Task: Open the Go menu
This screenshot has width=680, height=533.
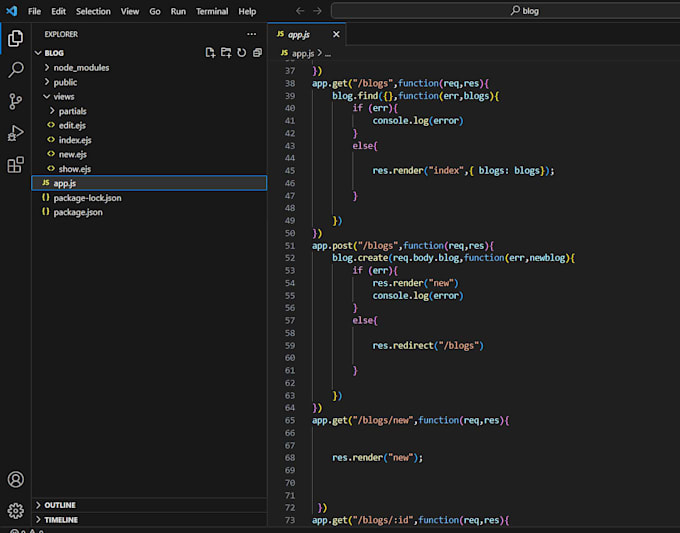Action: (x=155, y=11)
